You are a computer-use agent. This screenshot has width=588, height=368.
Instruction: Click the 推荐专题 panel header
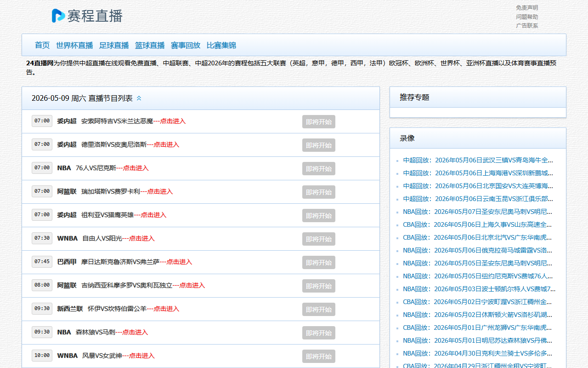[478, 97]
